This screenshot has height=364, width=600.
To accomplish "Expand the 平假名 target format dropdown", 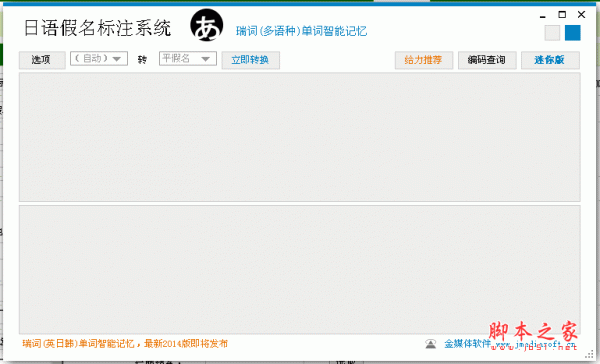I will coord(188,59).
